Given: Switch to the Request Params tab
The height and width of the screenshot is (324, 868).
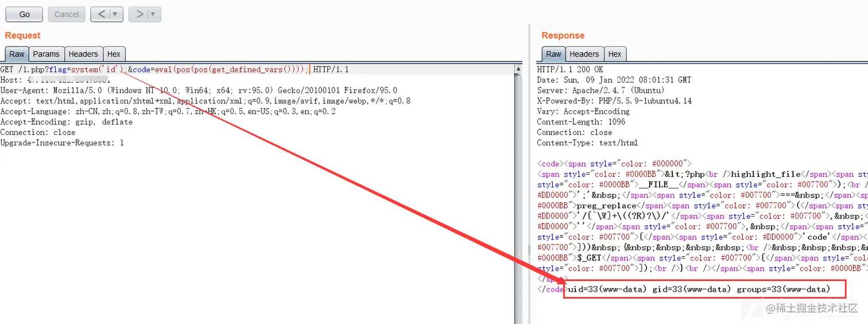Looking at the screenshot, I should [x=46, y=54].
